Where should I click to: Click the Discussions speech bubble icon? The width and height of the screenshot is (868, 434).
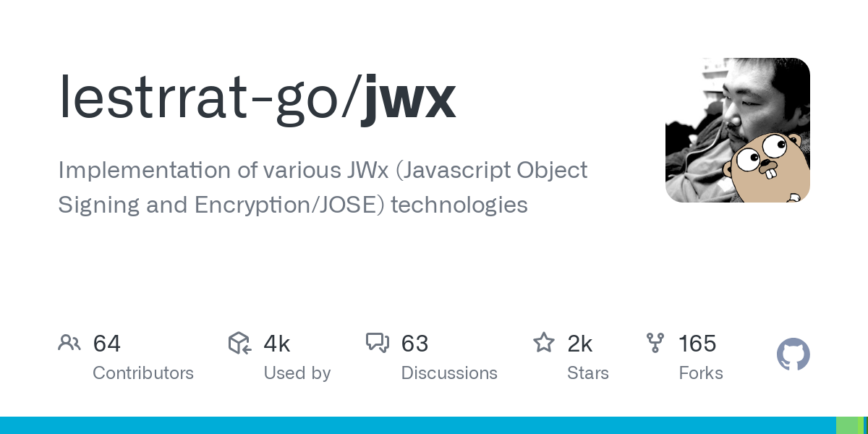click(378, 343)
